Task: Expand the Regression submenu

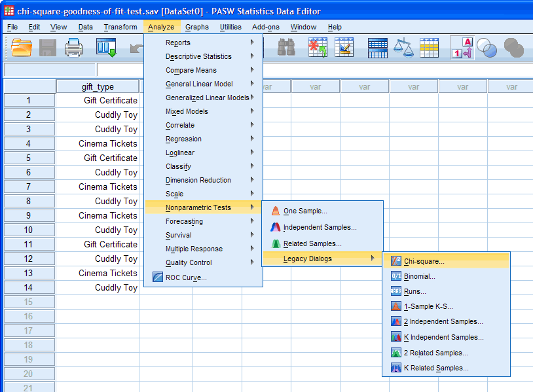Action: click(203, 139)
